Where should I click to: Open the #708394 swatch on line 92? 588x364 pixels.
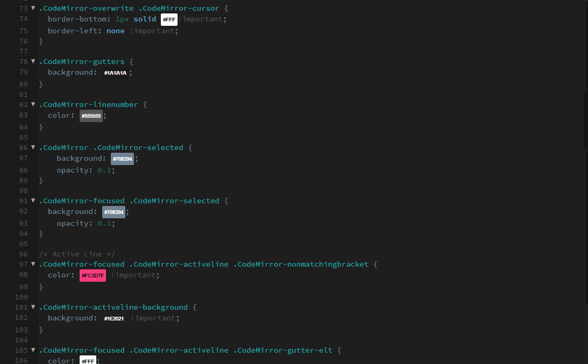click(x=114, y=212)
